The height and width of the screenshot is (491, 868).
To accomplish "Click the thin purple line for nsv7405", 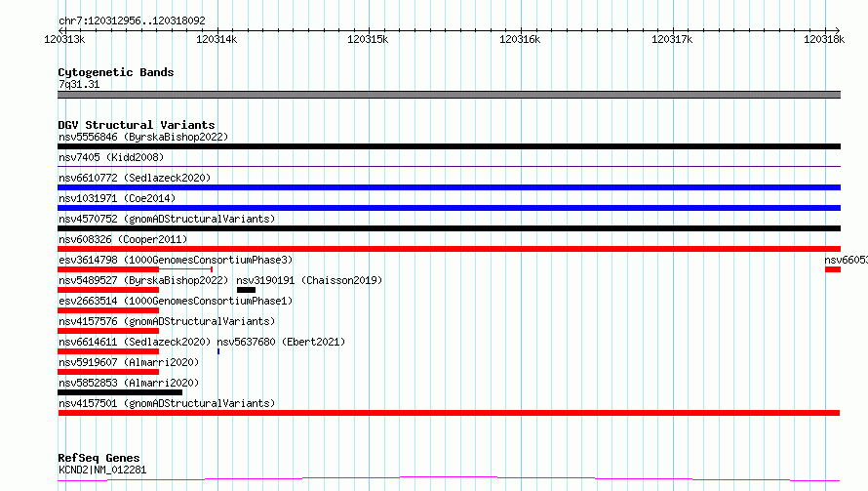I will 449,166.
